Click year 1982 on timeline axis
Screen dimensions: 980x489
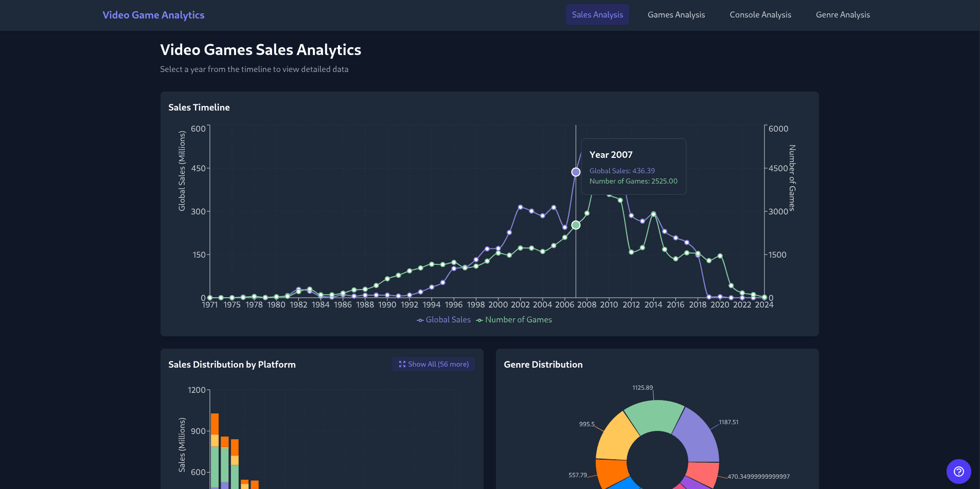(x=298, y=305)
